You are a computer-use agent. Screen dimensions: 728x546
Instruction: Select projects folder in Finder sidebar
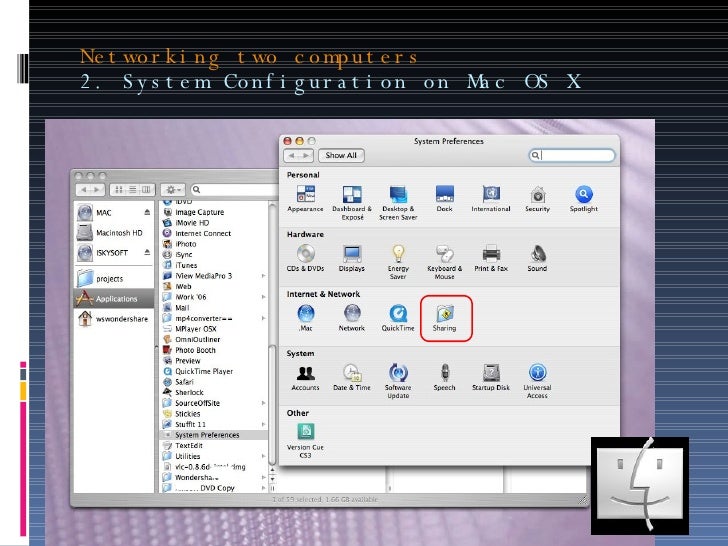point(113,279)
